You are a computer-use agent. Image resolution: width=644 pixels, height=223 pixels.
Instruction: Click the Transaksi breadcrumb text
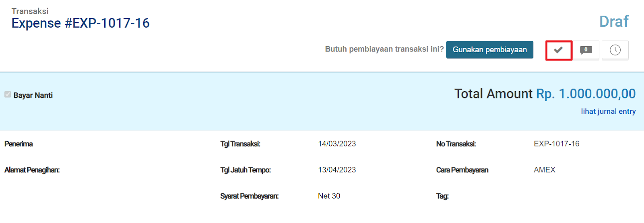tap(30, 11)
